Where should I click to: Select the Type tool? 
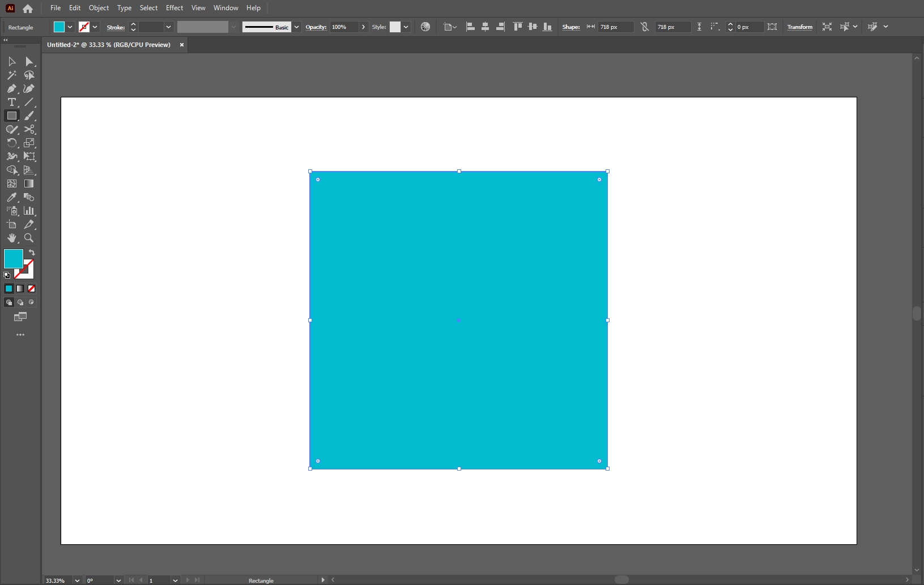point(11,102)
